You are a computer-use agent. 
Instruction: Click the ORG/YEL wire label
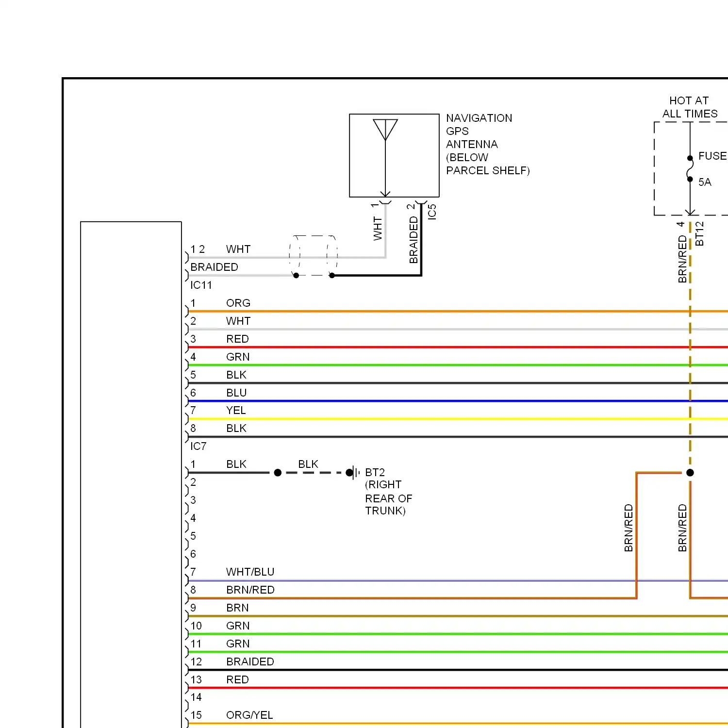tap(249, 715)
